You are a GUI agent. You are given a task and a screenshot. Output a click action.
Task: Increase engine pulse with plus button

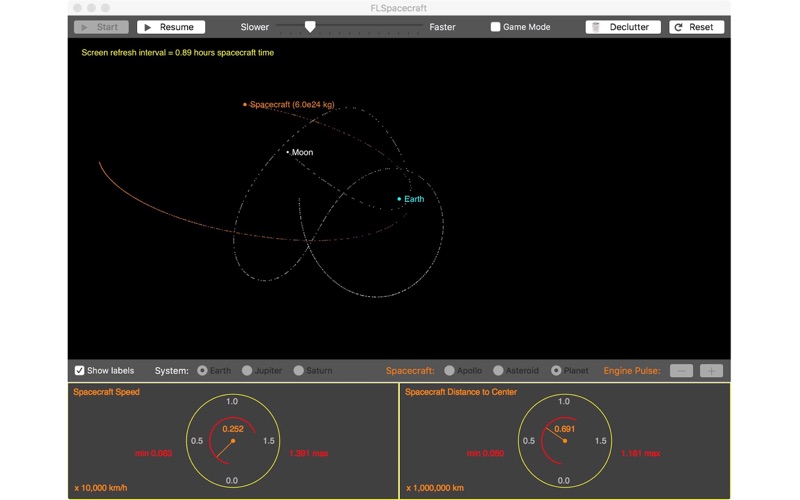(x=711, y=371)
